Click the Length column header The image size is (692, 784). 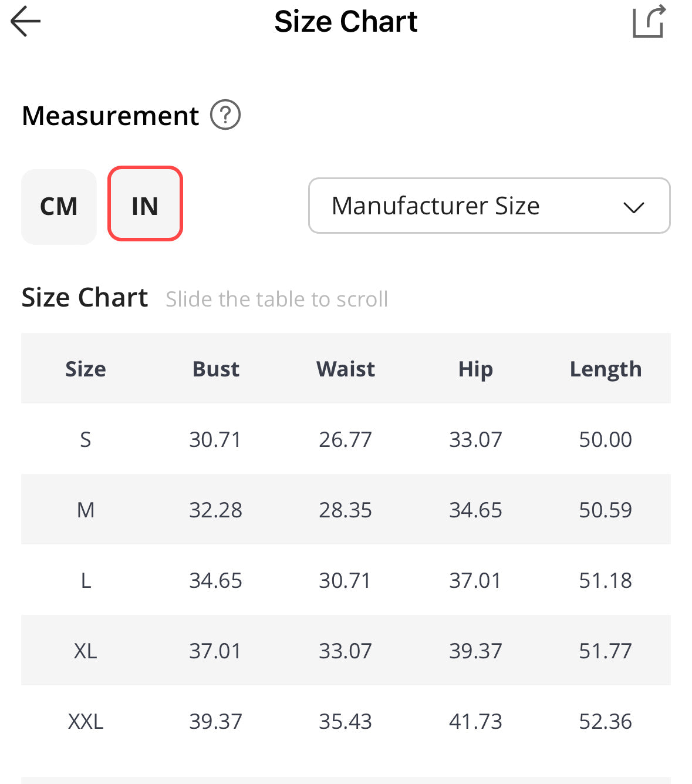click(605, 369)
